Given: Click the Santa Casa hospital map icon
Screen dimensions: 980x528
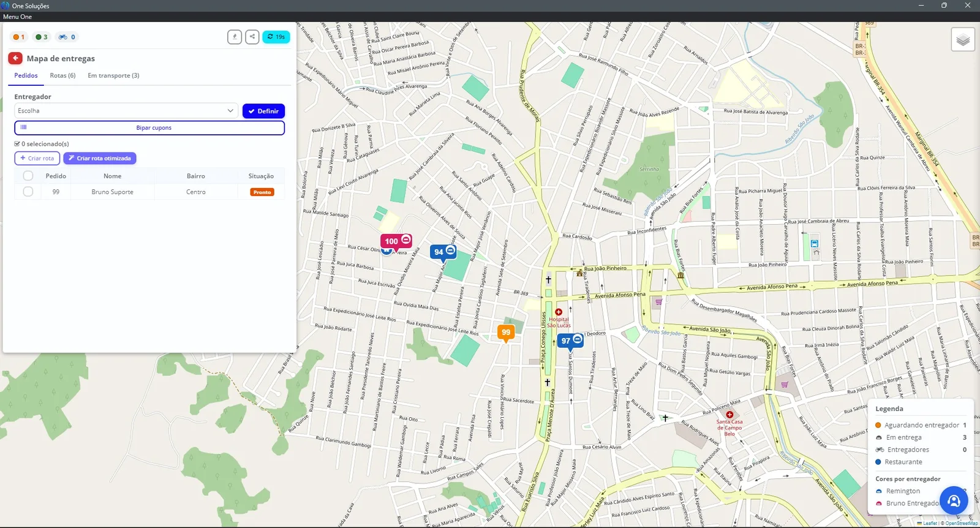Looking at the screenshot, I should pos(729,415).
